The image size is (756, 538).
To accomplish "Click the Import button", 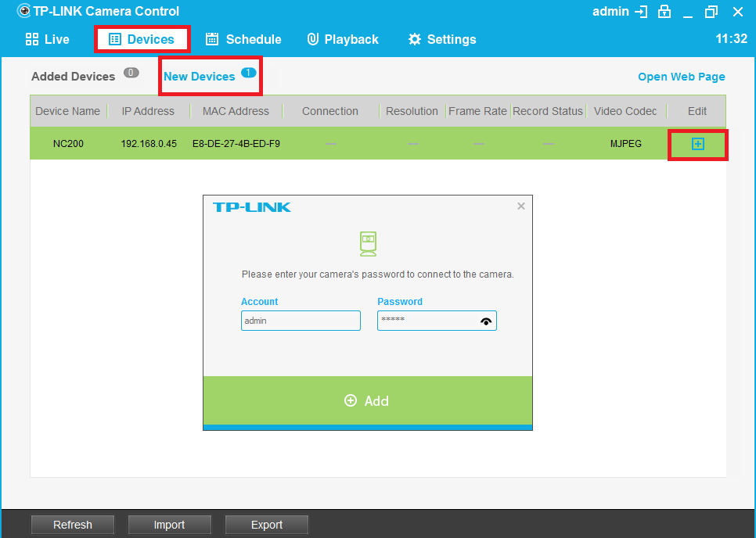I will click(x=169, y=525).
